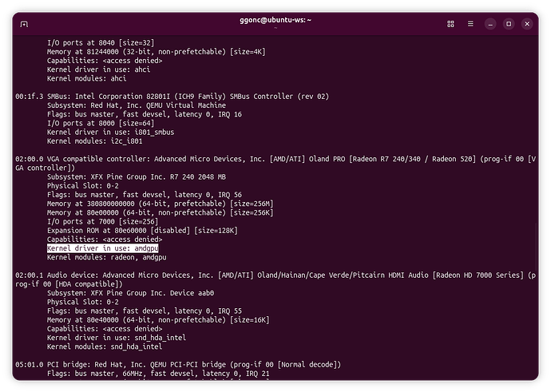Click 'Kernel modules: snd_hda_intel'
This screenshot has height=392, width=551.
coord(105,347)
